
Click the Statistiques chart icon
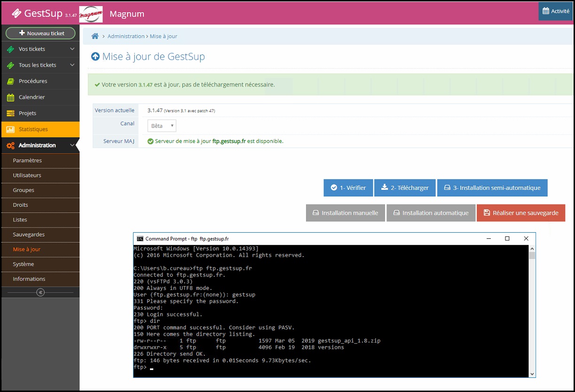[10, 129]
